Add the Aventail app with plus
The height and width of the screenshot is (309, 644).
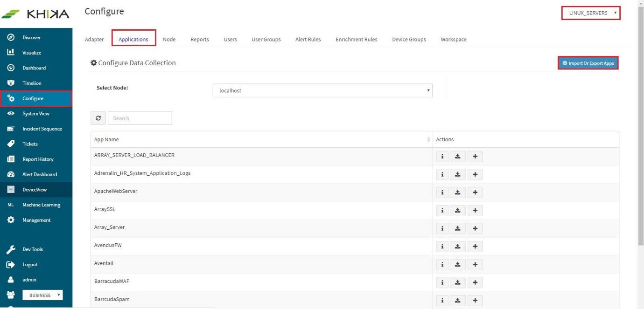475,265
